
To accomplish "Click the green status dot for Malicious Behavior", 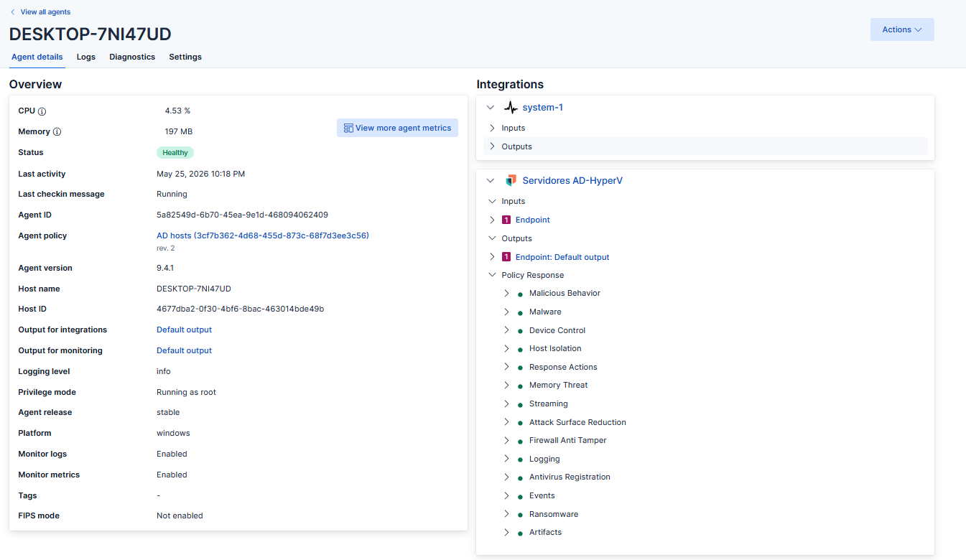I will (520, 294).
